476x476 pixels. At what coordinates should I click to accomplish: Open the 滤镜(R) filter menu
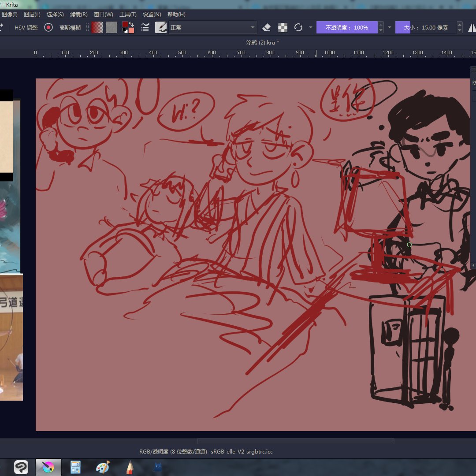78,14
